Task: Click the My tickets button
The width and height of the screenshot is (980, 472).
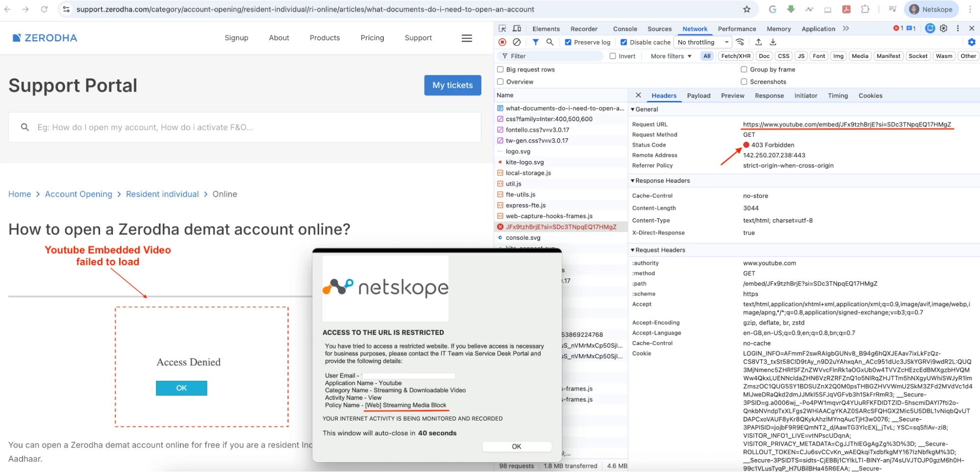Action: [452, 85]
